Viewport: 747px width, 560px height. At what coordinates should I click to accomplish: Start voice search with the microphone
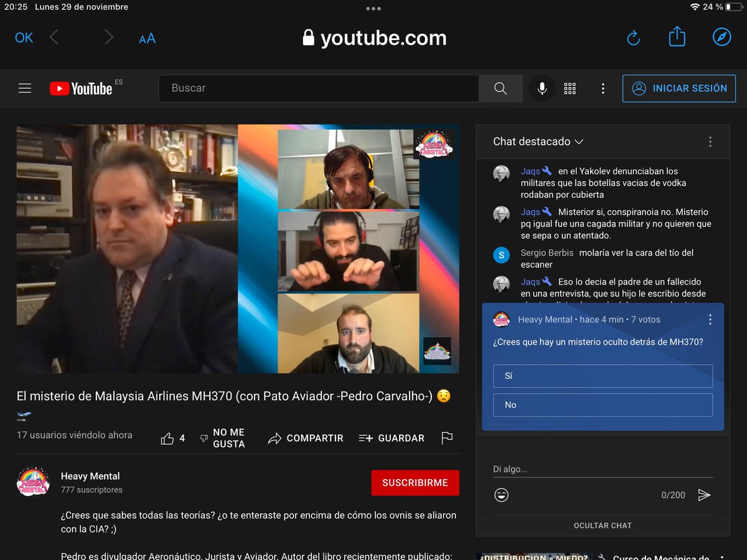point(542,88)
